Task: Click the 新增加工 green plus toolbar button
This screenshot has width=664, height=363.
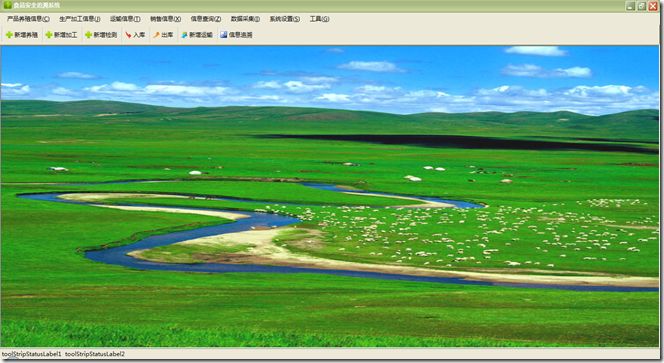Action: [x=61, y=35]
